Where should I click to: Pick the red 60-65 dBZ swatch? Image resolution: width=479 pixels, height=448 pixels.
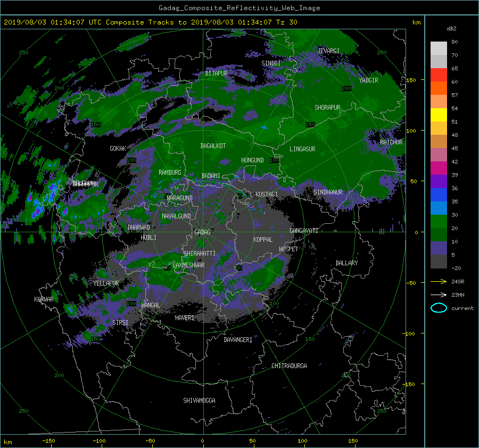439,75
